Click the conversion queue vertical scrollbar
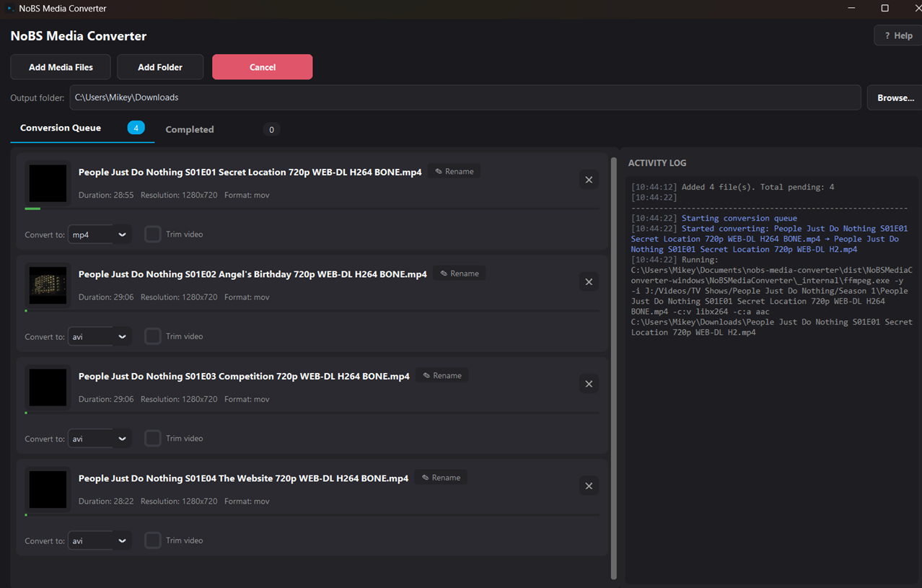 [614, 368]
